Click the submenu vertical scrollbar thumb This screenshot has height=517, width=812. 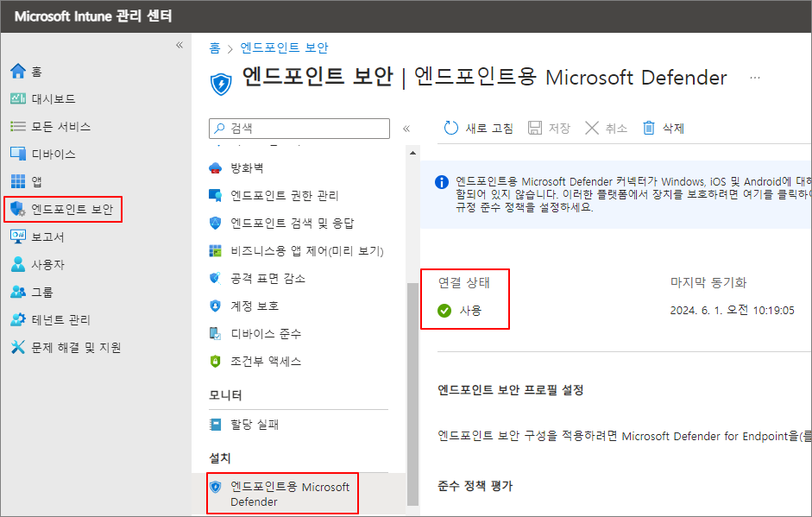(x=412, y=394)
